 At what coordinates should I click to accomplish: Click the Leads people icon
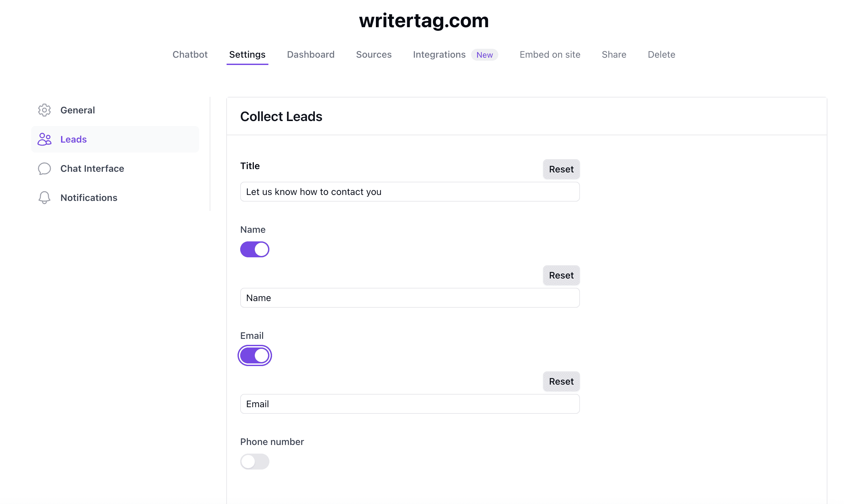[44, 139]
